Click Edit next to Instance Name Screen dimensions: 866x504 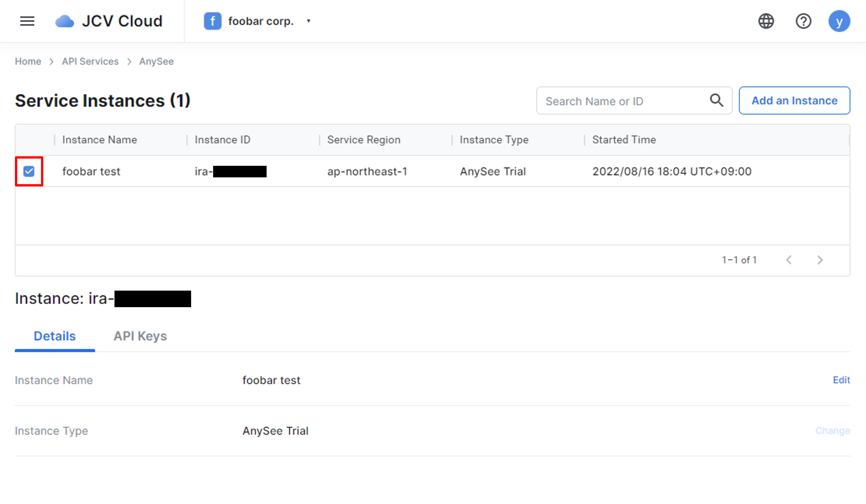(x=841, y=380)
